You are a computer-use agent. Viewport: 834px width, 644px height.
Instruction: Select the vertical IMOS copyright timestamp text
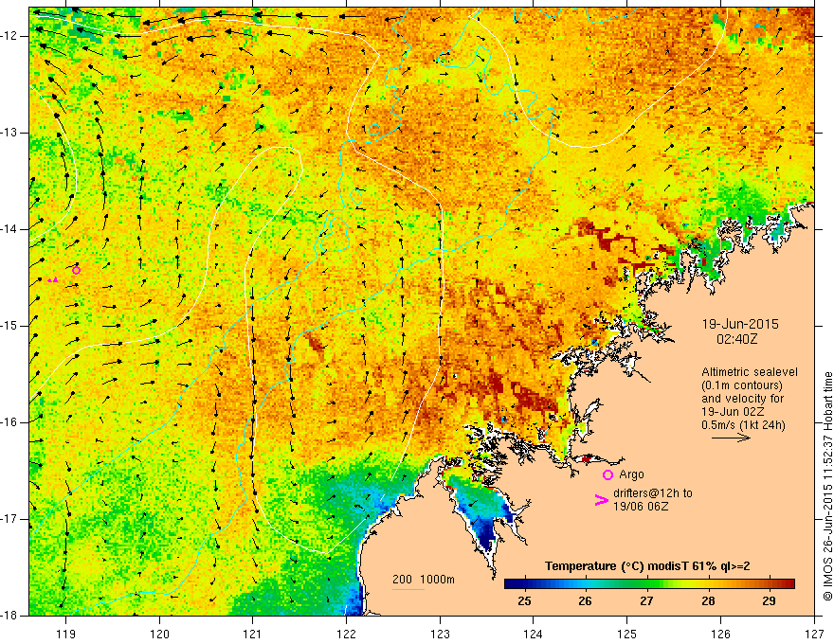pos(827,486)
